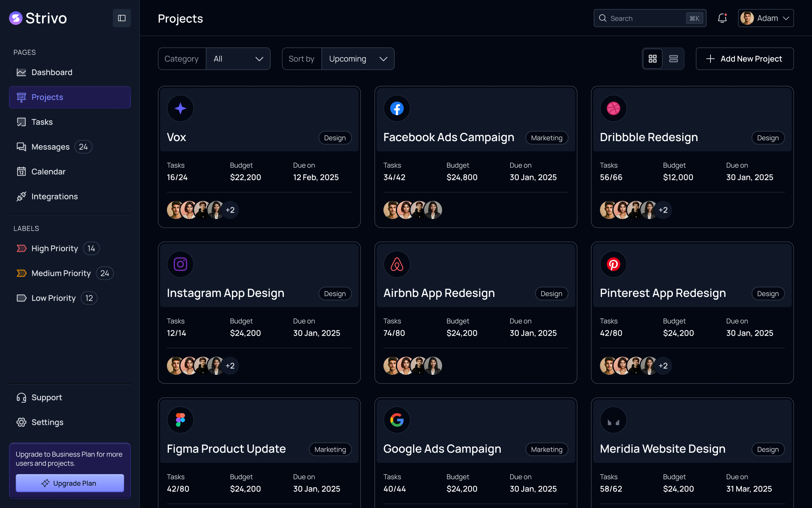Filter by High Priority label
This screenshot has width=812, height=508.
point(55,248)
